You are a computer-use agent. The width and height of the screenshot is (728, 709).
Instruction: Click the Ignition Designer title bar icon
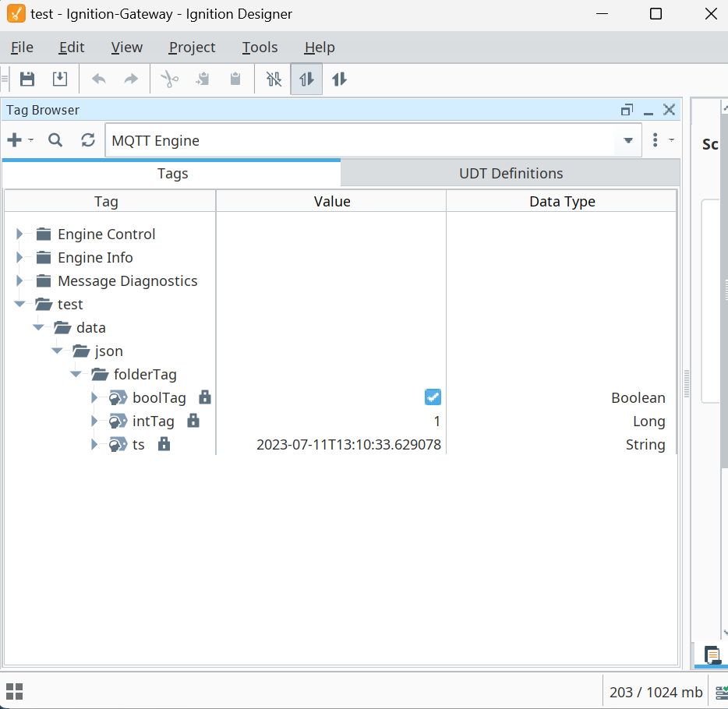tap(16, 13)
